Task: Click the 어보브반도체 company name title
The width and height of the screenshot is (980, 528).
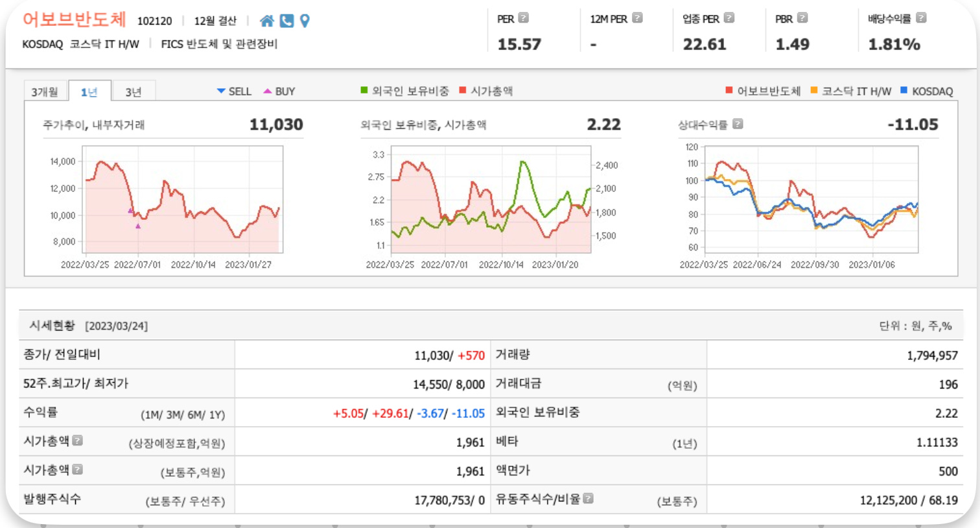Action: click(x=75, y=19)
